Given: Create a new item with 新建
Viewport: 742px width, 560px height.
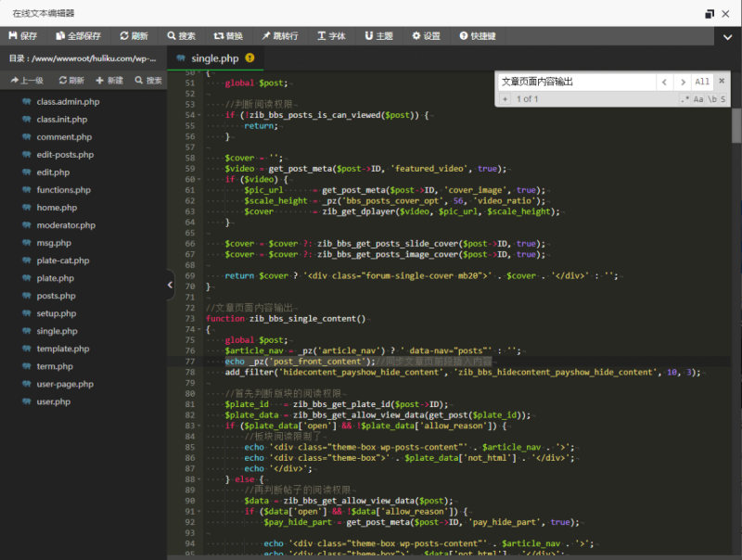Looking at the screenshot, I should coord(109,81).
